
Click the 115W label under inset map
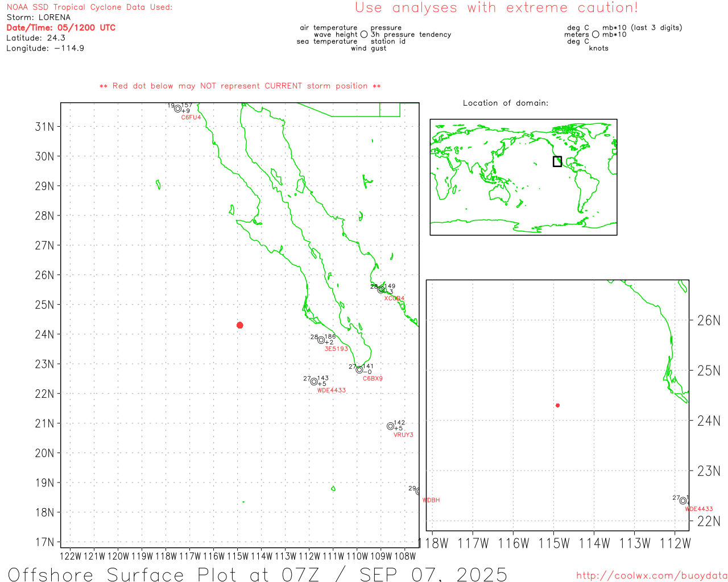[554, 543]
